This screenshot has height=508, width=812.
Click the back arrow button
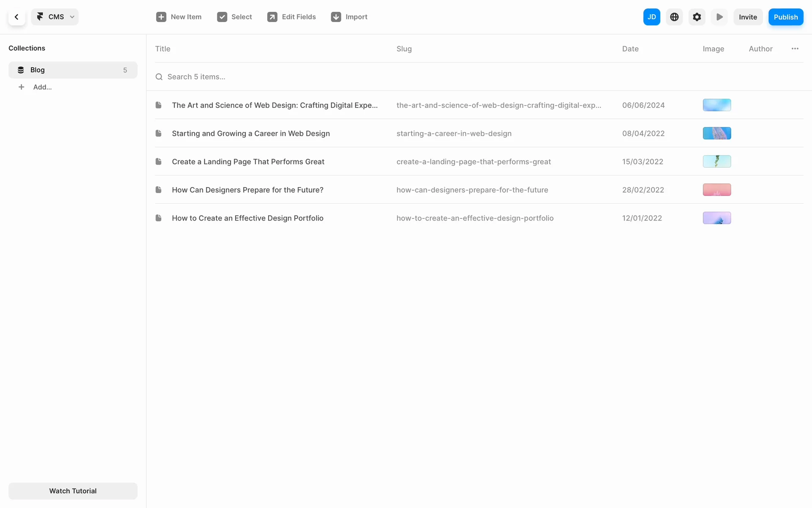pos(16,17)
